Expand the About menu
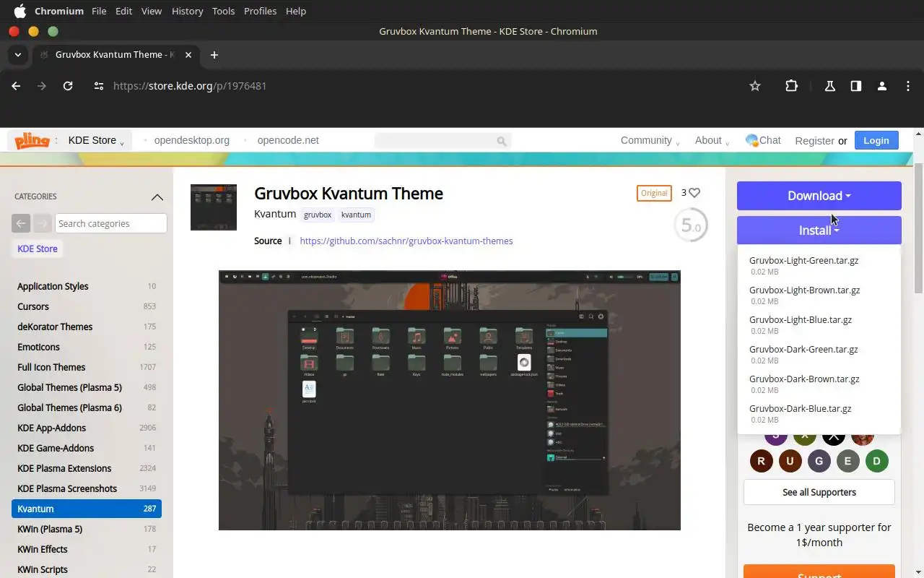This screenshot has height=578, width=924. (x=712, y=140)
